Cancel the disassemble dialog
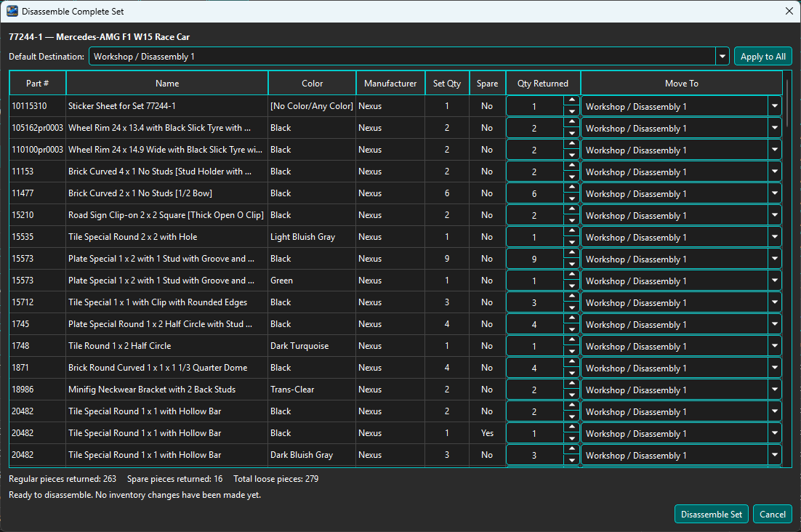Image resolution: width=801 pixels, height=532 pixels. pyautogui.click(x=773, y=514)
